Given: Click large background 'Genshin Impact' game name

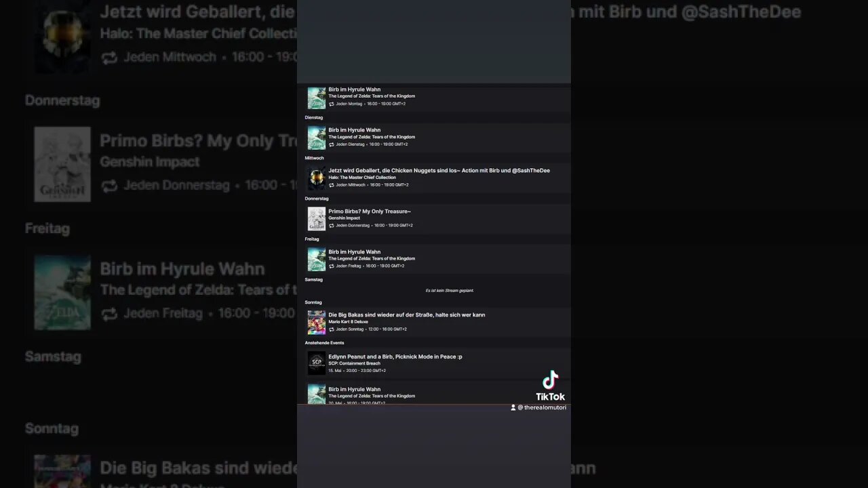Looking at the screenshot, I should pyautogui.click(x=150, y=162).
